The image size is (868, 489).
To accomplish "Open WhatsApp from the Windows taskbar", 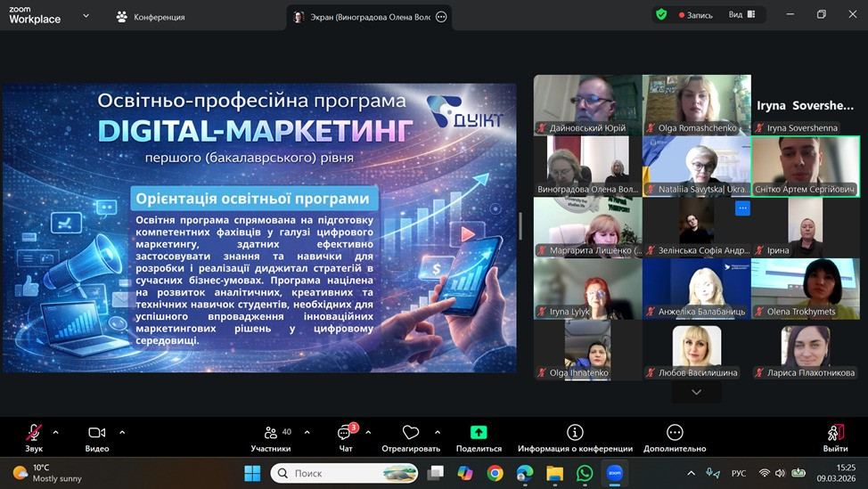I will pyautogui.click(x=585, y=473).
